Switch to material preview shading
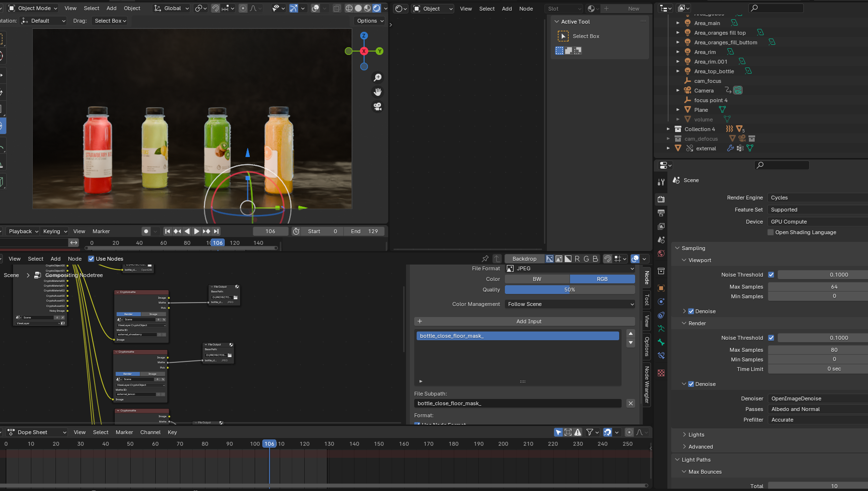This screenshot has width=868, height=491. coord(367,8)
